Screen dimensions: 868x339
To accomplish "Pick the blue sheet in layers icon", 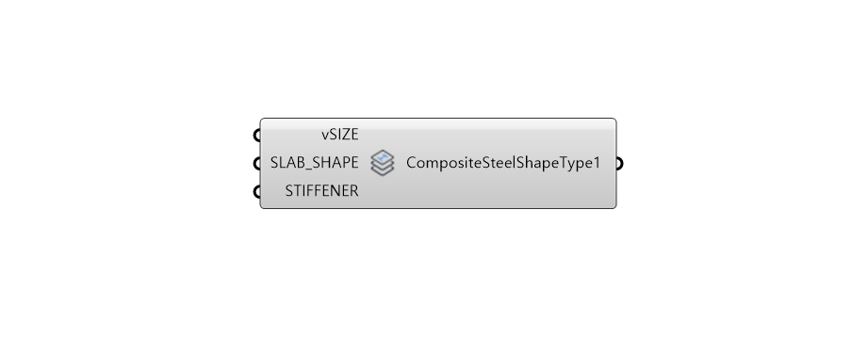I will (x=382, y=158).
